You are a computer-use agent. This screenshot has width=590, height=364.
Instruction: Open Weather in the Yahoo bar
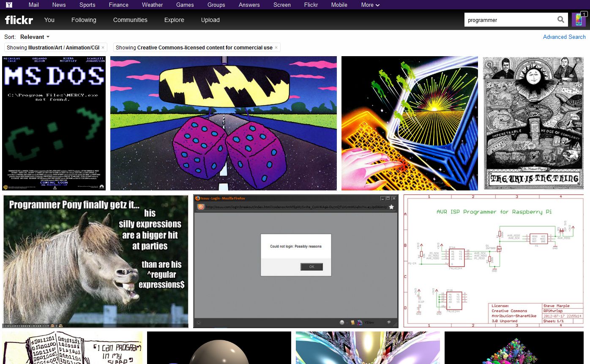click(153, 5)
